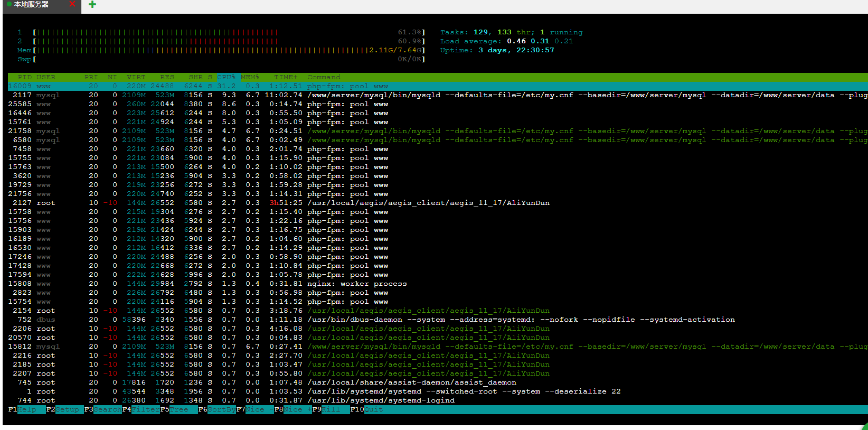Select nginx worker process row PID 15808
The image size is (868, 430).
point(438,284)
